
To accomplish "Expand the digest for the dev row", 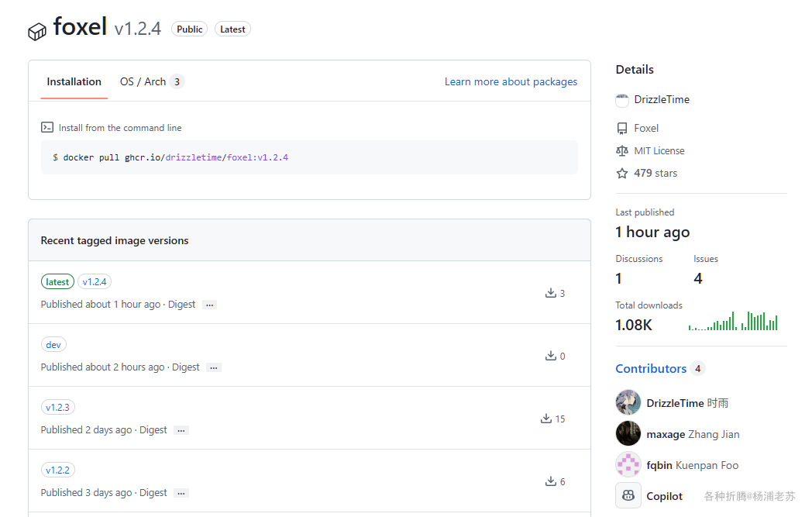I will [214, 368].
